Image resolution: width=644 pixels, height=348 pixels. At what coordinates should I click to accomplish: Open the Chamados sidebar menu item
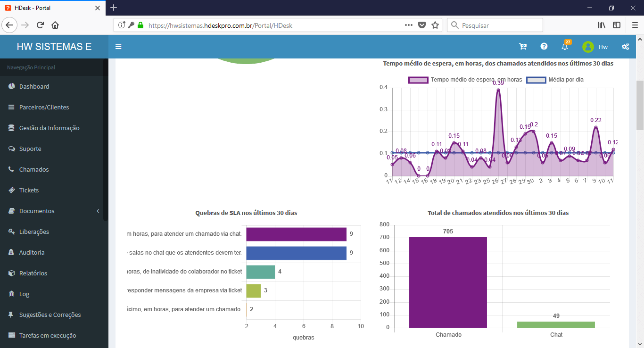[x=34, y=169]
